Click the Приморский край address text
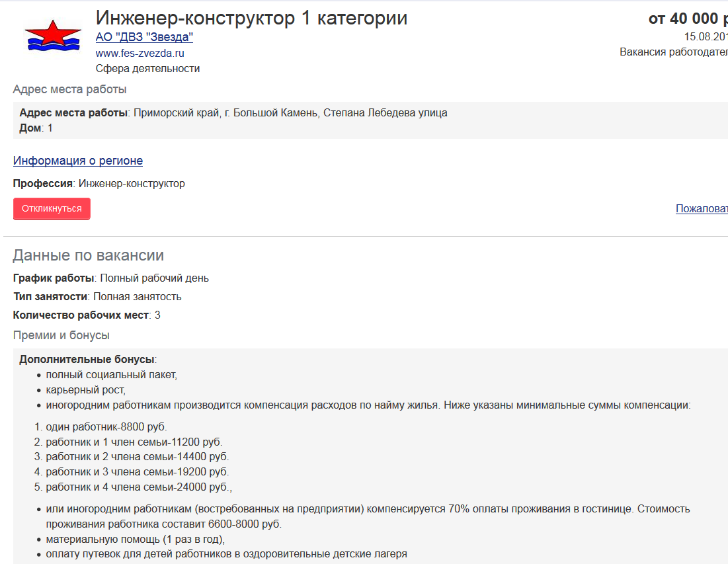This screenshot has width=728, height=564. coord(290,112)
